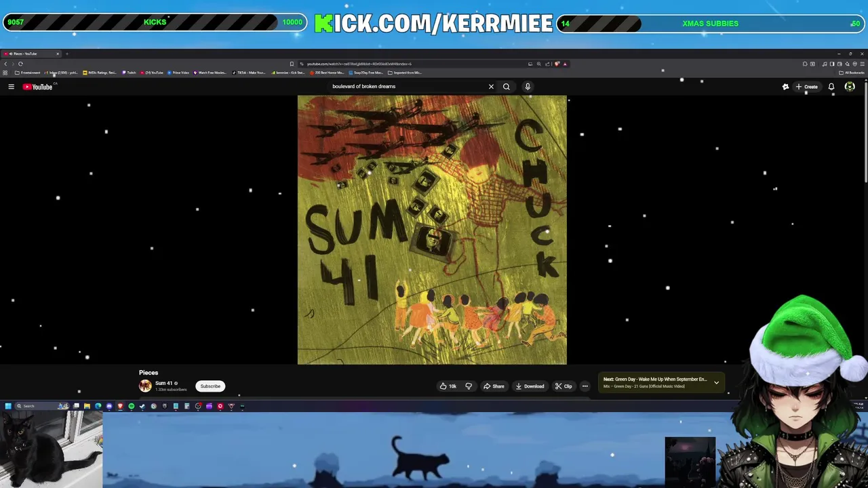Screen dimensions: 868x488
Task: Open Microsoft Edge from the taskbar
Action: [98, 406]
